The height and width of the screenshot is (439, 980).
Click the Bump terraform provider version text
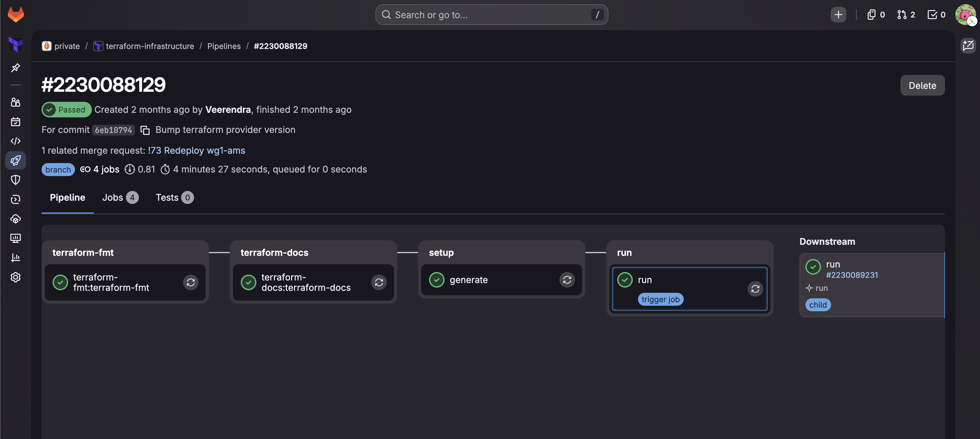[225, 130]
